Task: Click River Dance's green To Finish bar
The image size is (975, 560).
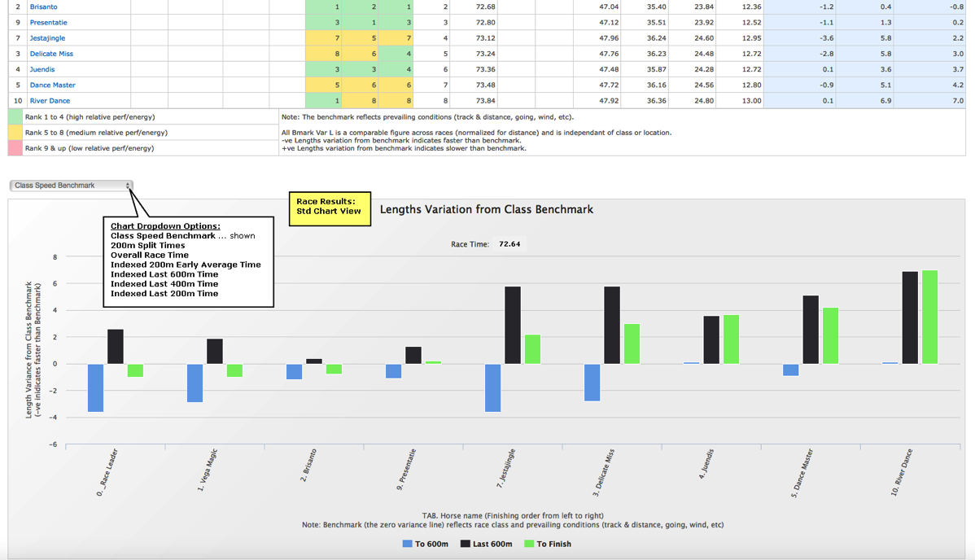Action: click(x=929, y=317)
